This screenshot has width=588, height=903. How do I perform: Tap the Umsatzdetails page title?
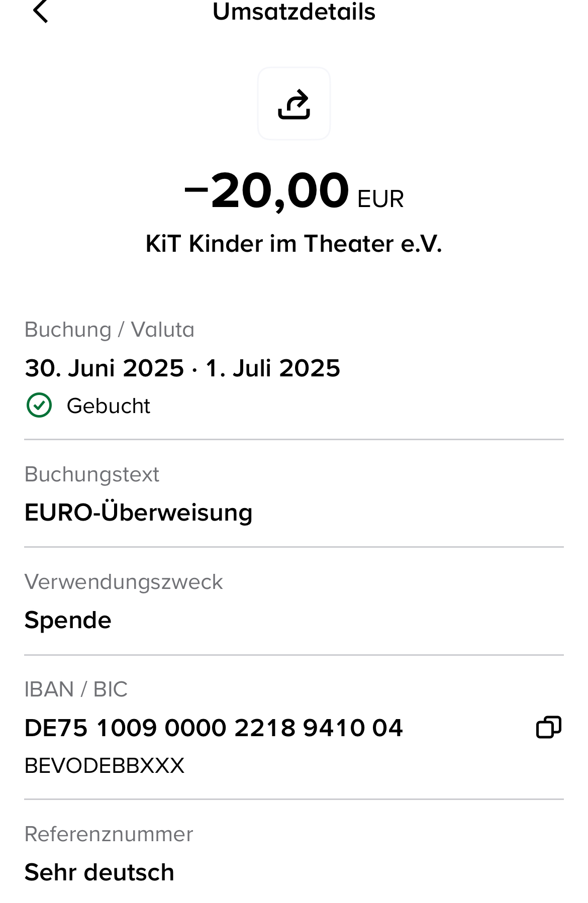[294, 12]
